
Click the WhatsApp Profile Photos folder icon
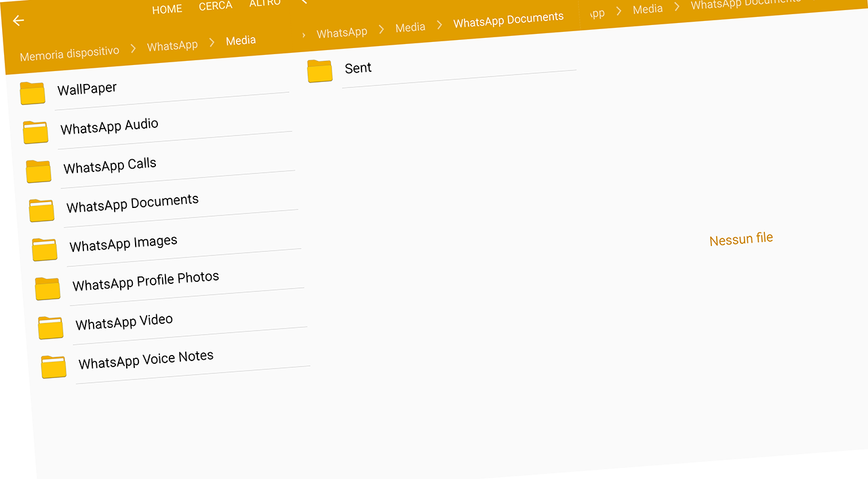[x=47, y=289]
